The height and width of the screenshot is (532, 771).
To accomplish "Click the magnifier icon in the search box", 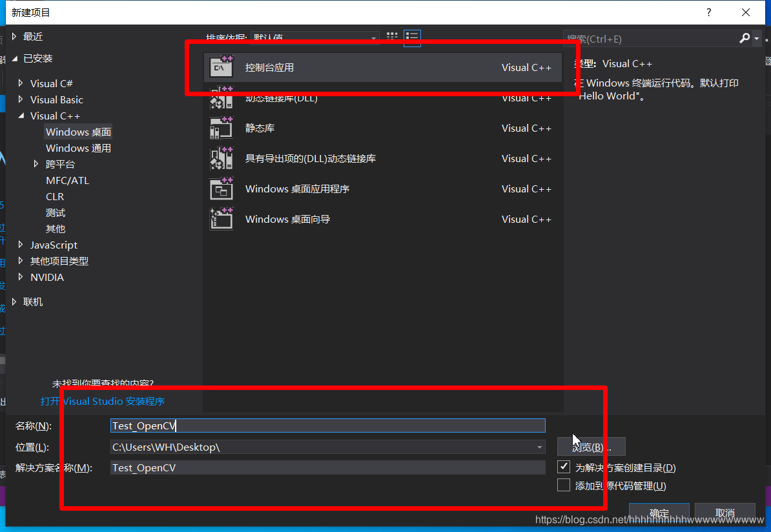I will 744,39.
